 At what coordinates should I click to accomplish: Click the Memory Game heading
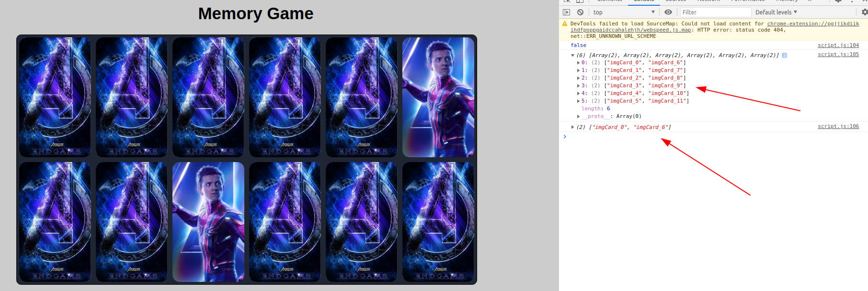pos(256,13)
